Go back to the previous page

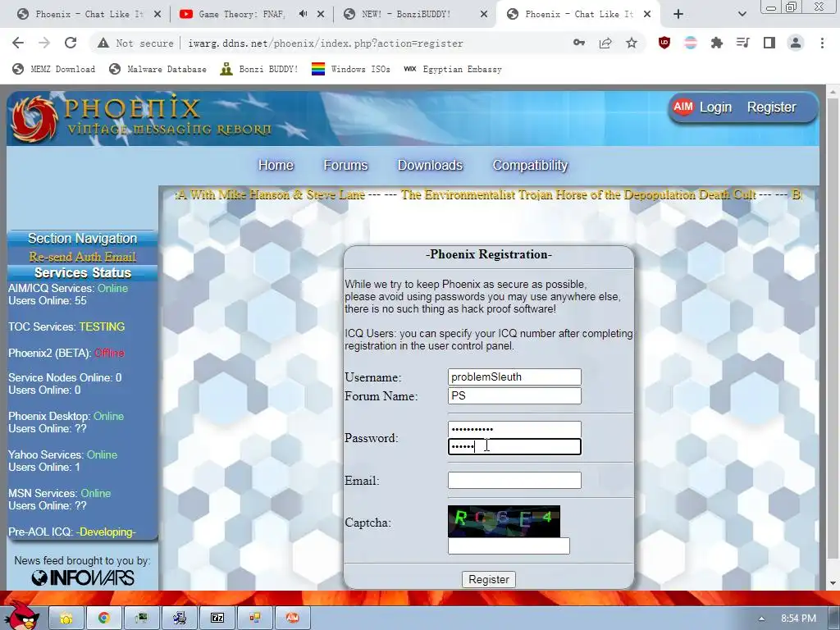18,43
